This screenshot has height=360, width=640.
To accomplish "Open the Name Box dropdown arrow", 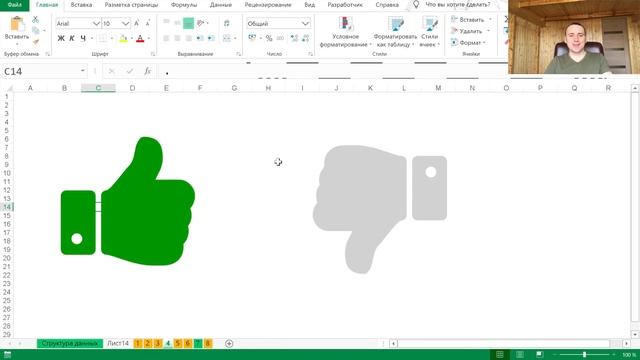I will (82, 71).
